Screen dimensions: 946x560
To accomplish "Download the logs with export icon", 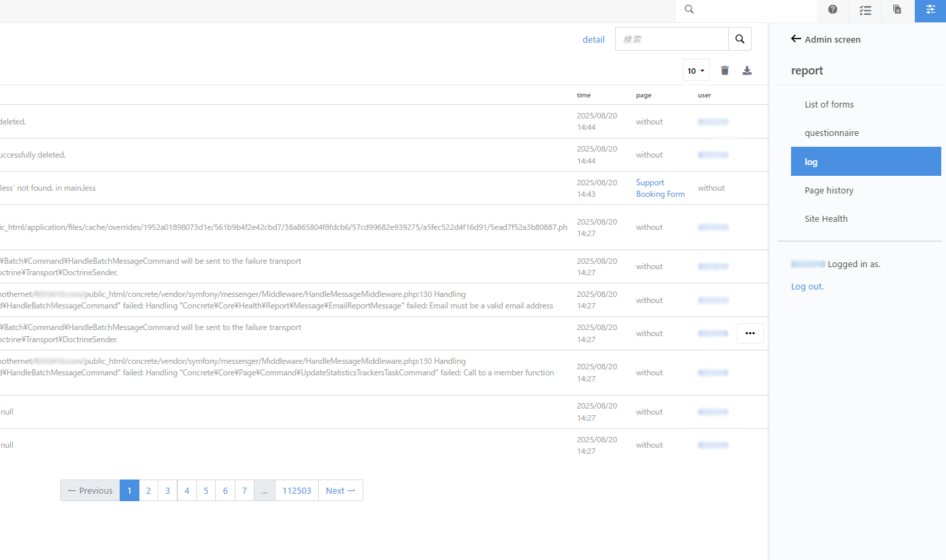I will 747,71.
